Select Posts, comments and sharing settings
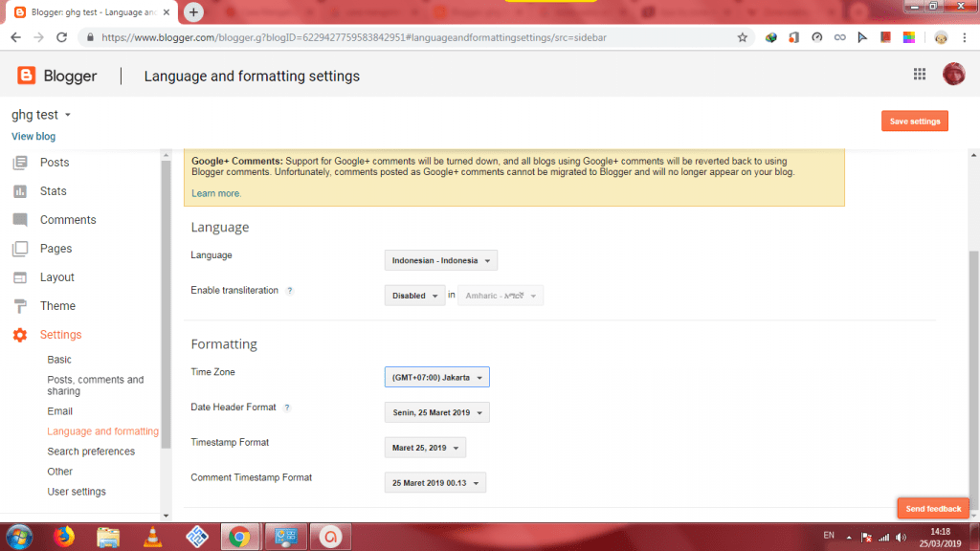The height and width of the screenshot is (551, 980). tap(95, 386)
